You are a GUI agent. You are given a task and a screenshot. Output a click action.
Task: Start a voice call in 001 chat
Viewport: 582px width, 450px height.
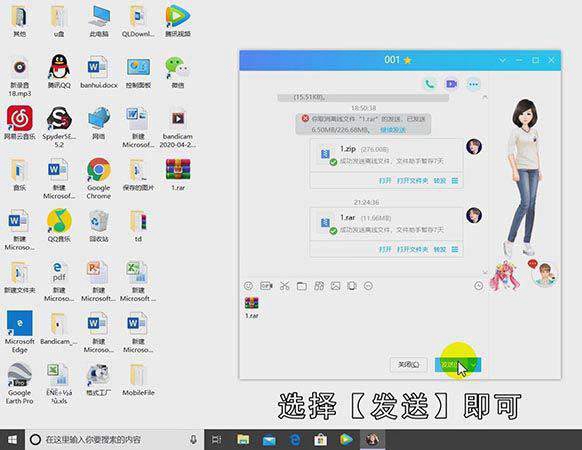pos(429,84)
